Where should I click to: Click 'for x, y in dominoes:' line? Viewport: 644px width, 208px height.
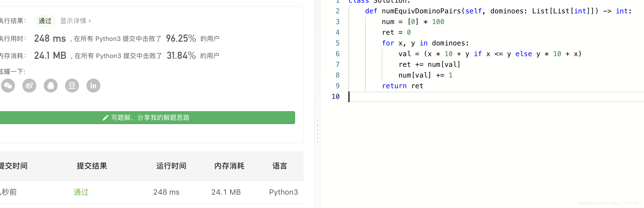click(425, 43)
